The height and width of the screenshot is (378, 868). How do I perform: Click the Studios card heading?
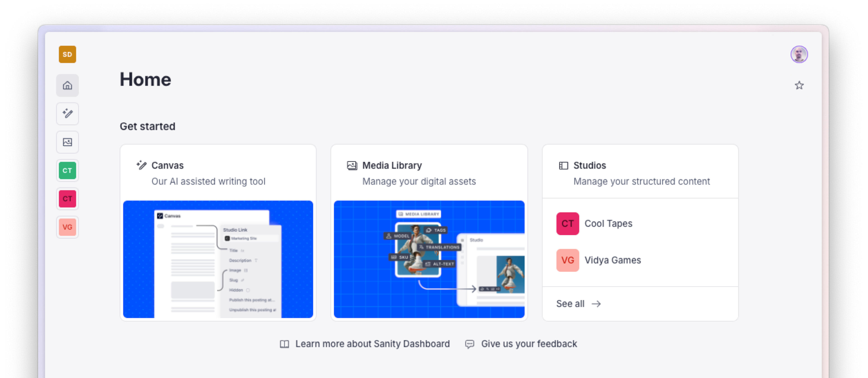point(589,165)
